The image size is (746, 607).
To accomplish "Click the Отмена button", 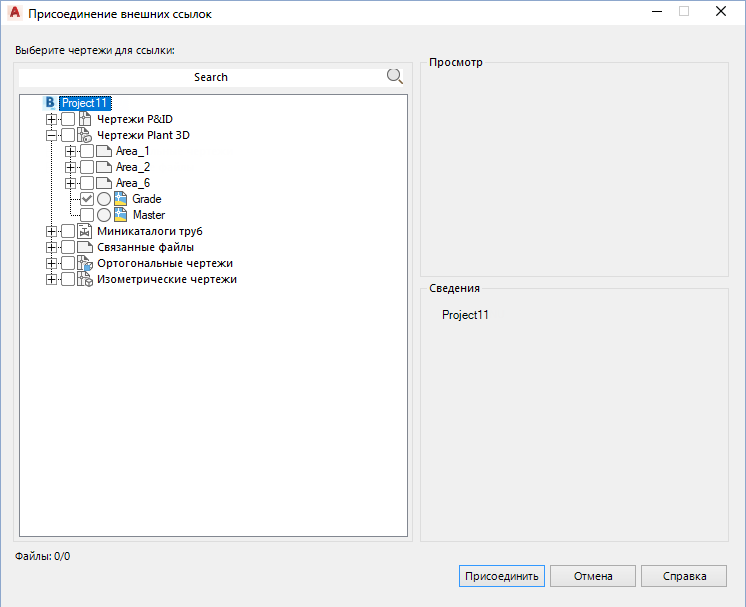I will [593, 576].
